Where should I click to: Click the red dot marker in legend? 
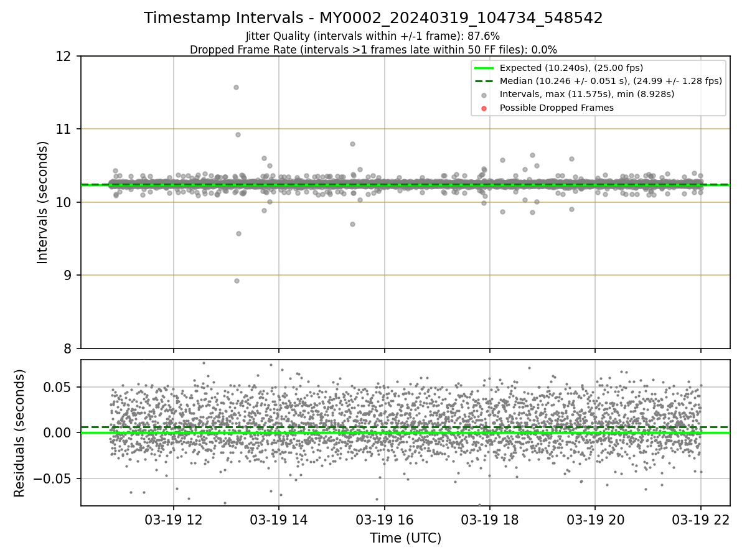(484, 108)
